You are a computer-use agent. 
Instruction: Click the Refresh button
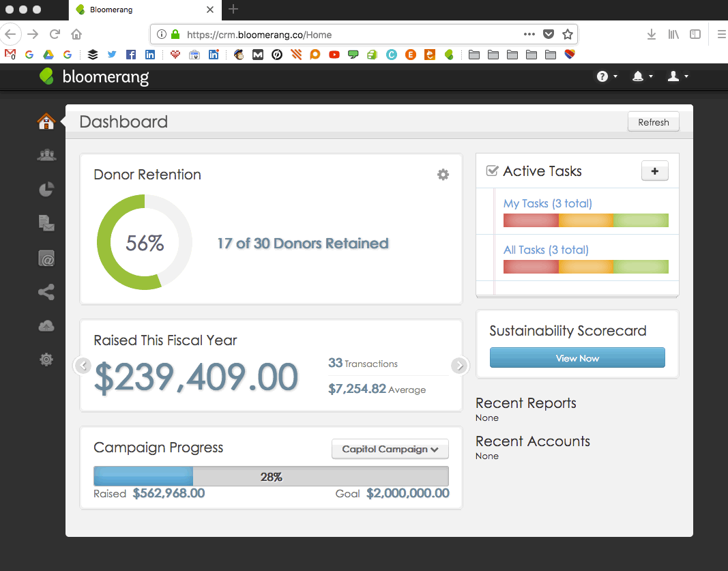tap(653, 122)
